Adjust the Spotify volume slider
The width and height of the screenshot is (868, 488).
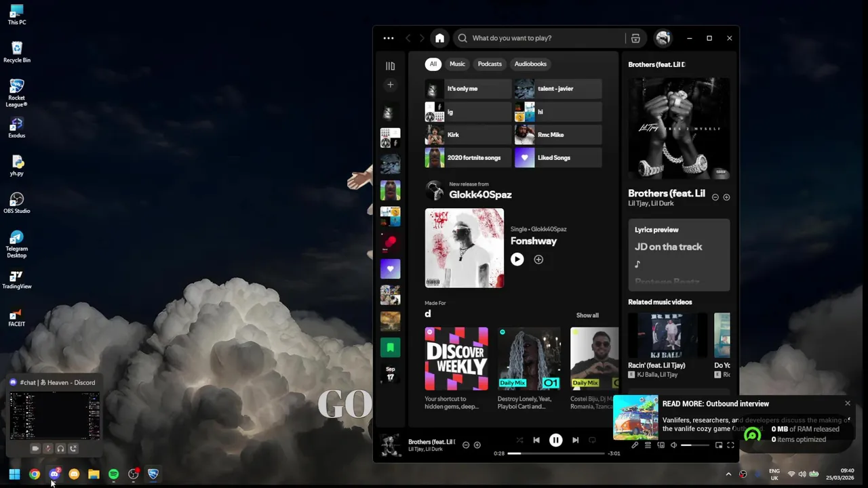[695, 445]
